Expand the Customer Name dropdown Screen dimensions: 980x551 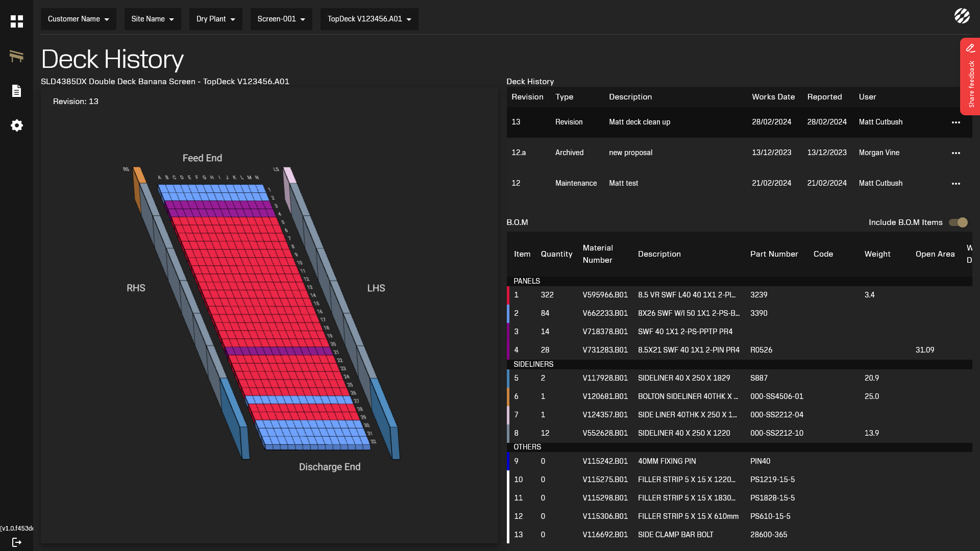[x=78, y=19]
